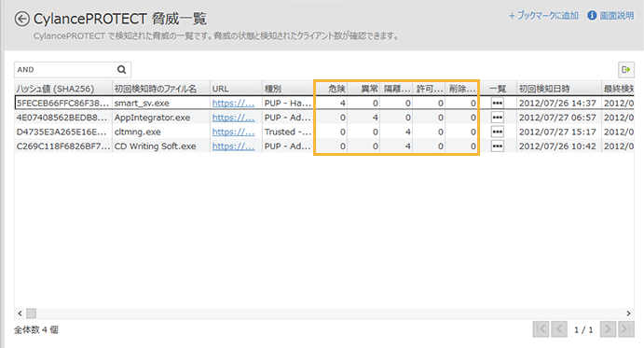Select the smart_sv.exe file name cell

[161, 104]
